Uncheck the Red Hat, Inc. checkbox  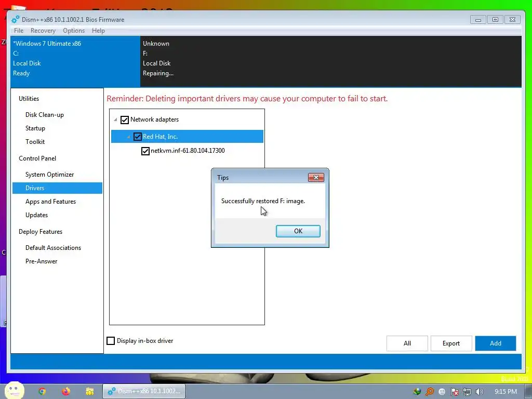coord(137,137)
